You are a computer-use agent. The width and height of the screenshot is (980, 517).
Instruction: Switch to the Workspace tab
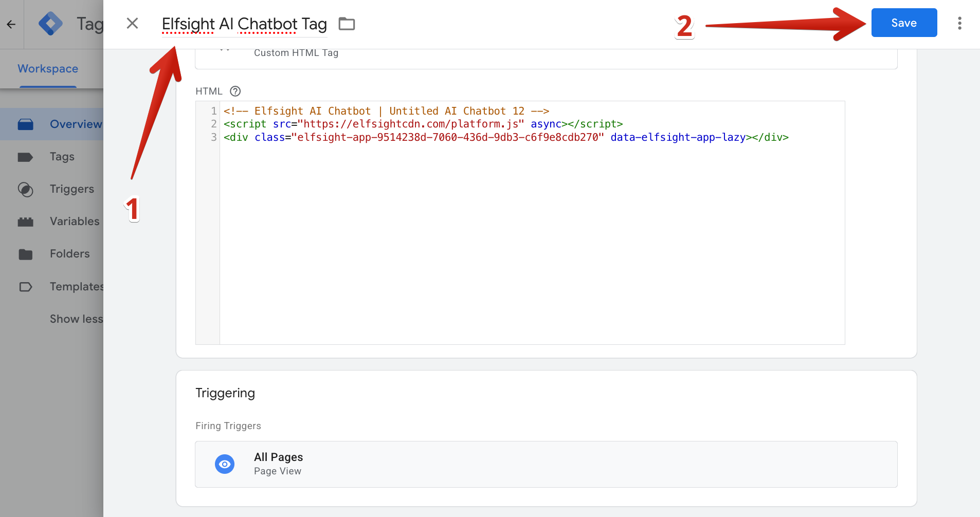pos(48,69)
